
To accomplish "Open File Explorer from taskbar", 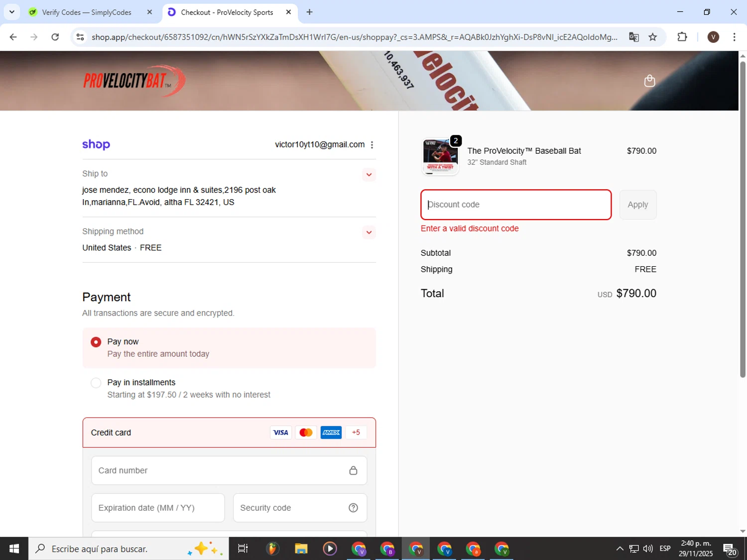I will click(301, 549).
